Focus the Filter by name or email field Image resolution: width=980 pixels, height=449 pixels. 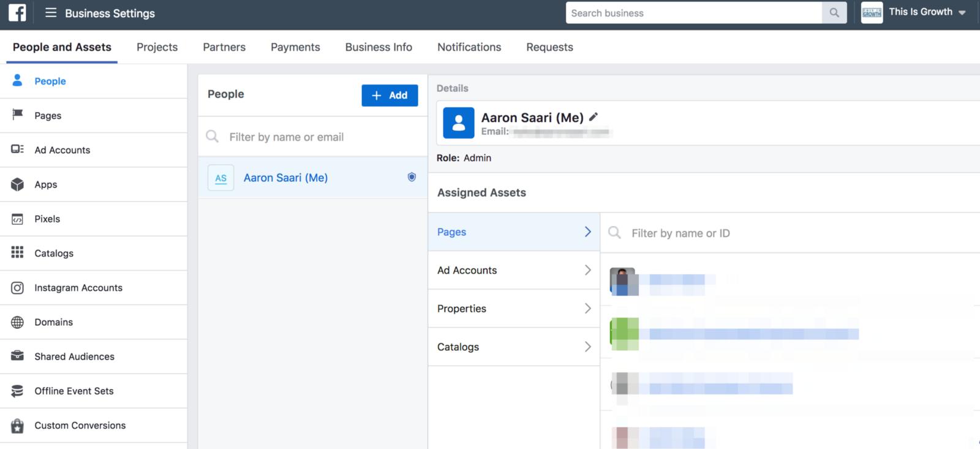(312, 137)
